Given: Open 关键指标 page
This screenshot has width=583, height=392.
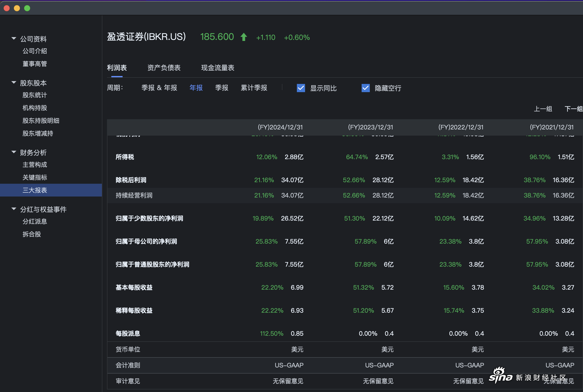Looking at the screenshot, I should click(x=35, y=177).
